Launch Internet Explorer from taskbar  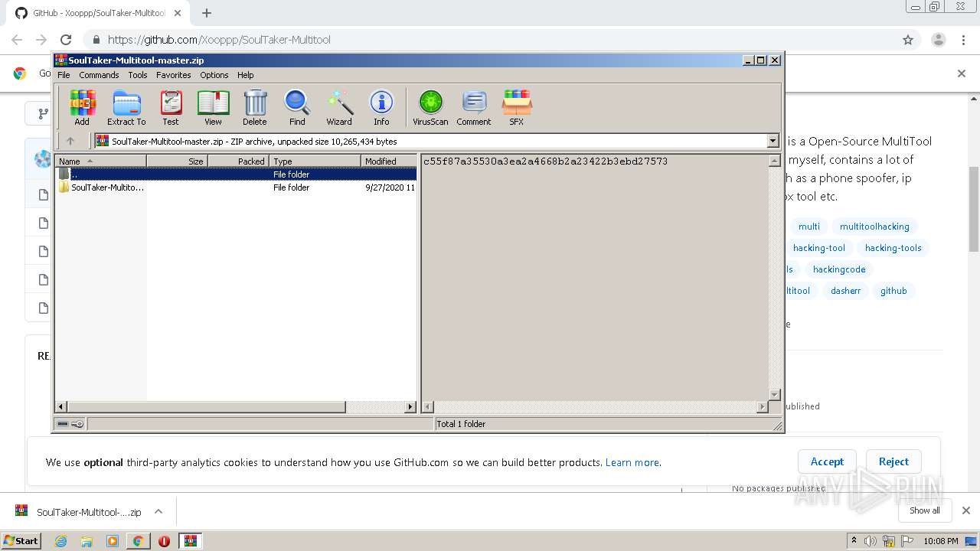coord(60,541)
